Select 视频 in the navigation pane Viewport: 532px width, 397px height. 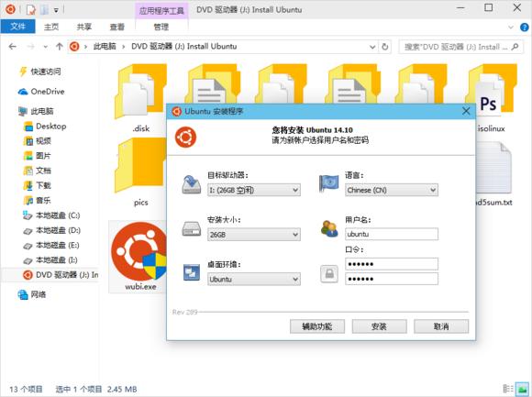coord(43,140)
